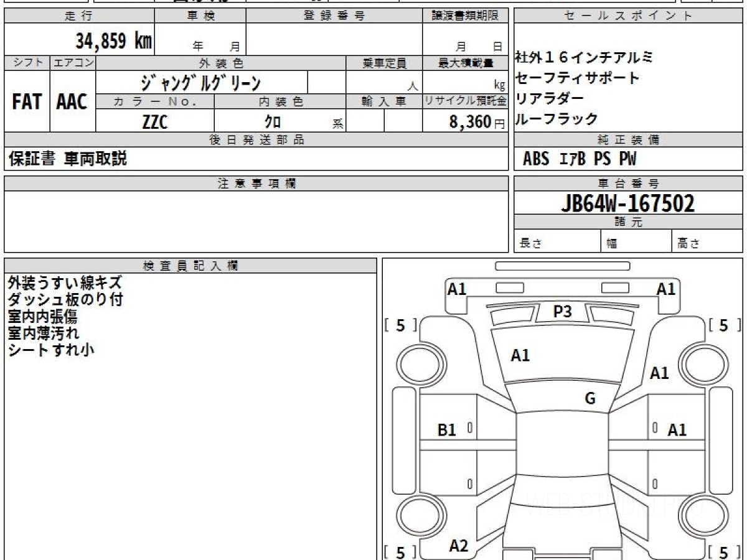Click the 外装色 header
This screenshot has width=747, height=560.
[221, 63]
